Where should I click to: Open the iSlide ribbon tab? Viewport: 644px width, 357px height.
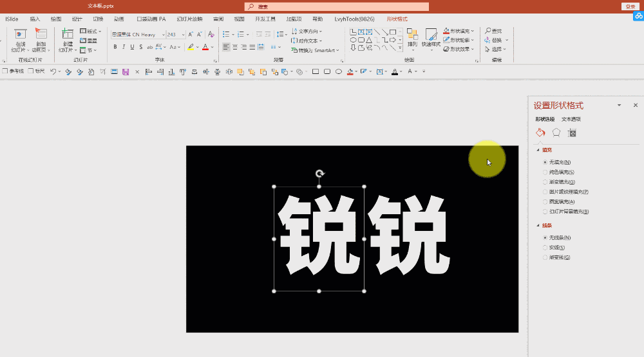[x=12, y=19]
